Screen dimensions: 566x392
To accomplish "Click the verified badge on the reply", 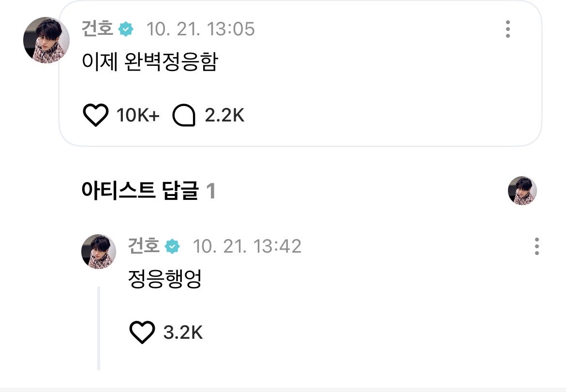I will (172, 246).
